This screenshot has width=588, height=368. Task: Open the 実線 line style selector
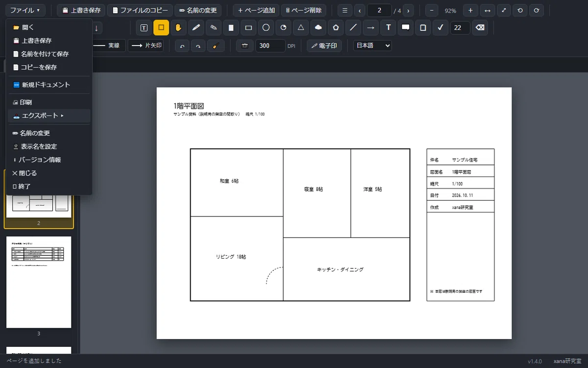pos(108,46)
